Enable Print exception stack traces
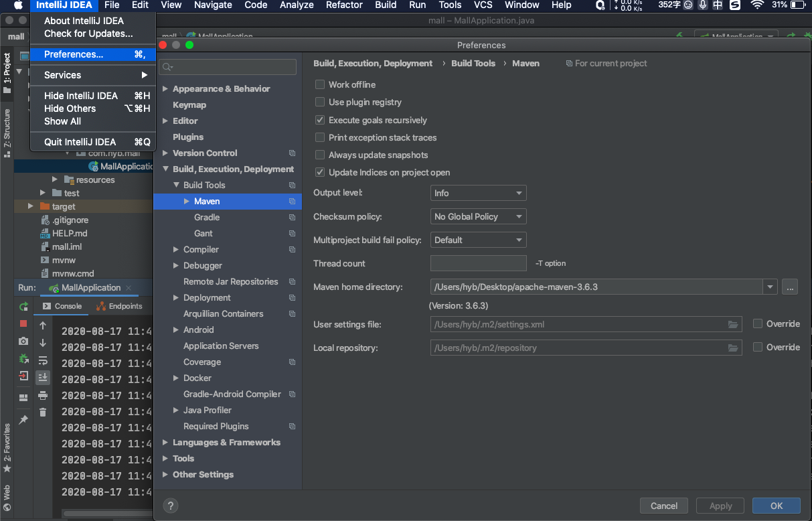 point(320,137)
